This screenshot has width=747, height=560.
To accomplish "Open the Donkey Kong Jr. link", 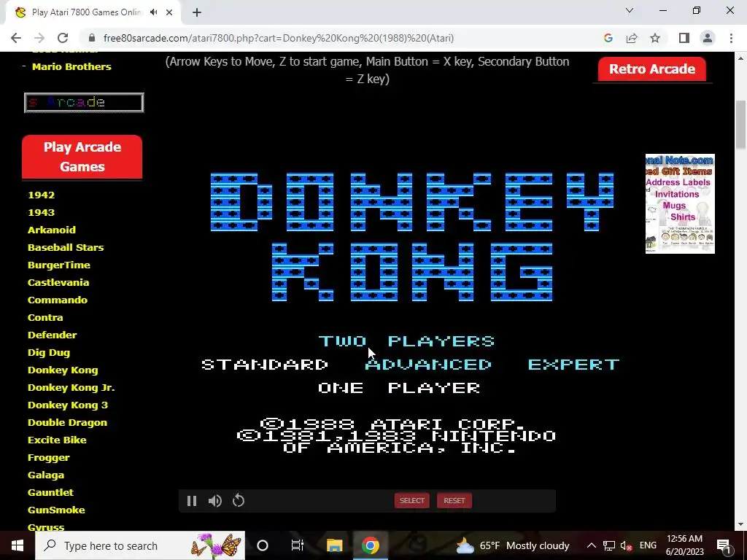I will point(71,388).
